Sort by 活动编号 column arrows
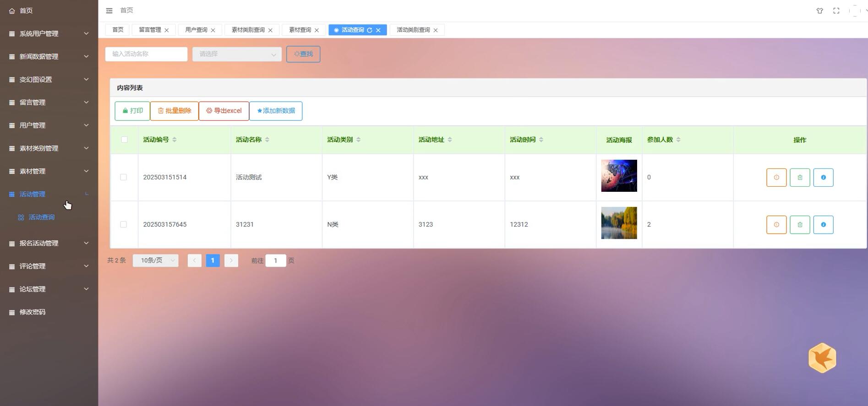 point(175,140)
